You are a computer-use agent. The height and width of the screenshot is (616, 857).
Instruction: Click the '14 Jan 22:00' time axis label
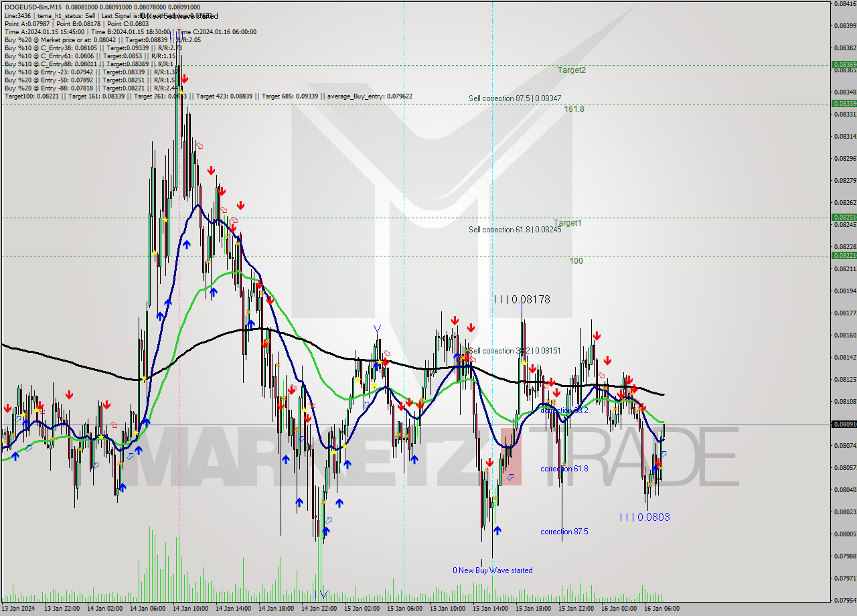click(319, 609)
